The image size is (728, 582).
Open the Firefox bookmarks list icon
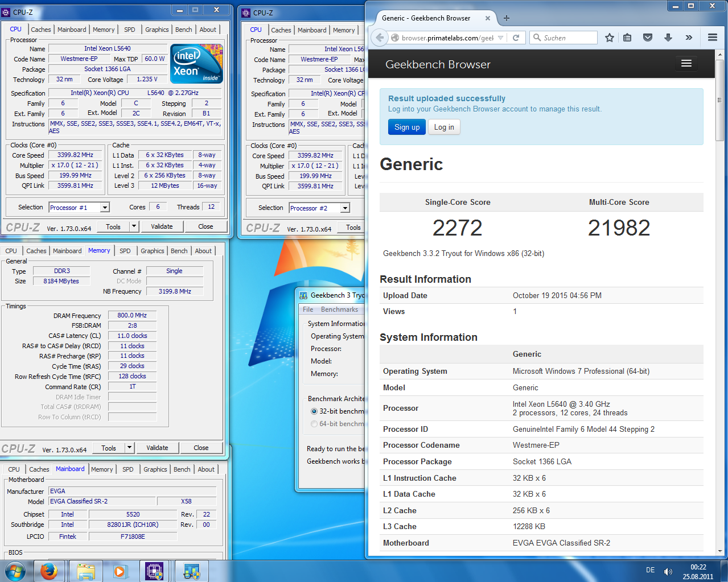tap(627, 38)
